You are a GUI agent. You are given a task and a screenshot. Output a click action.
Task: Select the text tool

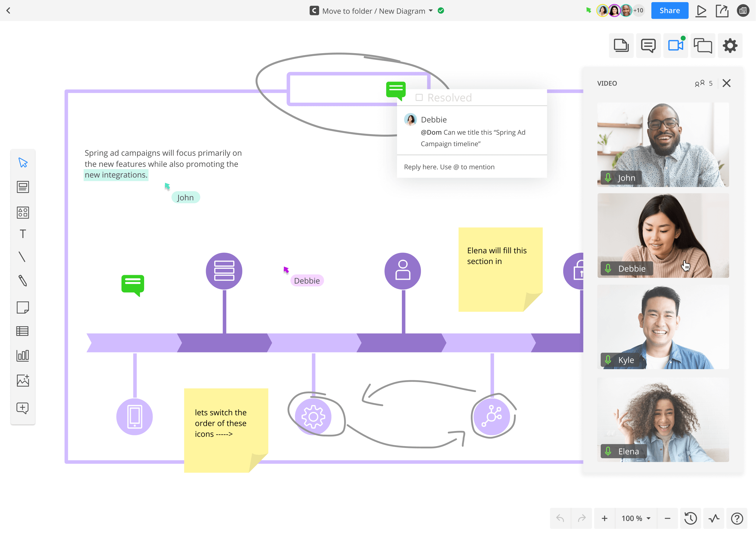23,235
